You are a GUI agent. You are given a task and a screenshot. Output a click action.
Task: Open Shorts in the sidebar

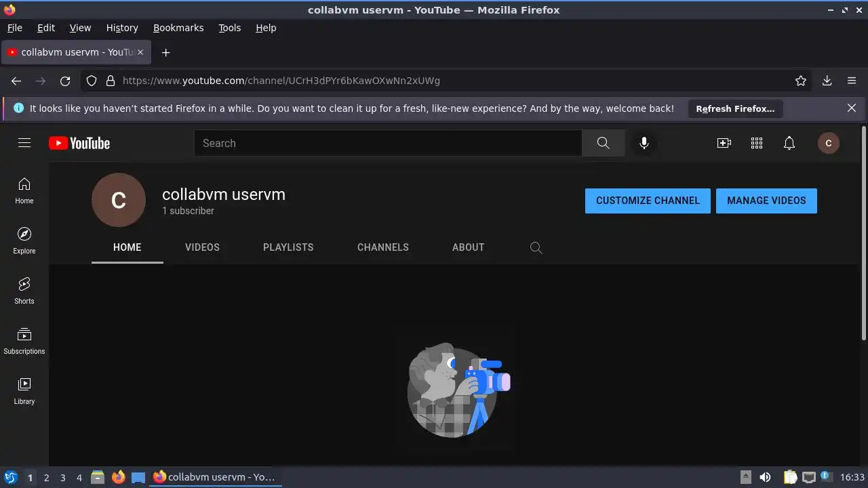coord(24,291)
